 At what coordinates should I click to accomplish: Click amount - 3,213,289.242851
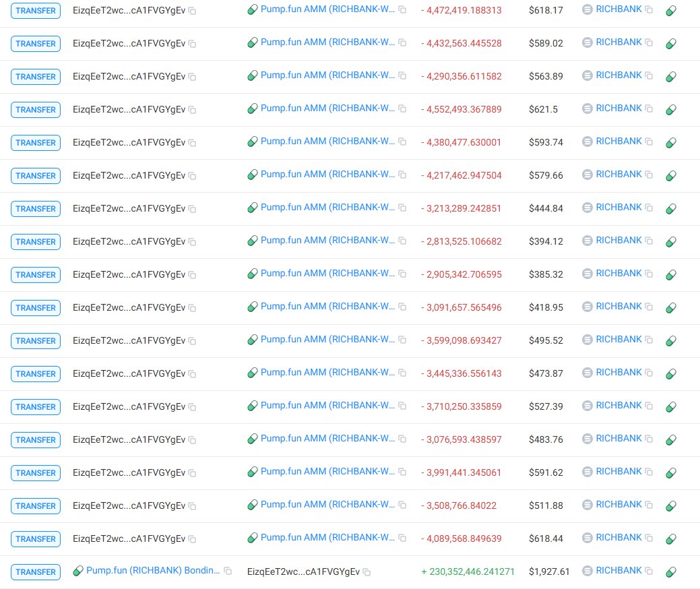pos(461,208)
